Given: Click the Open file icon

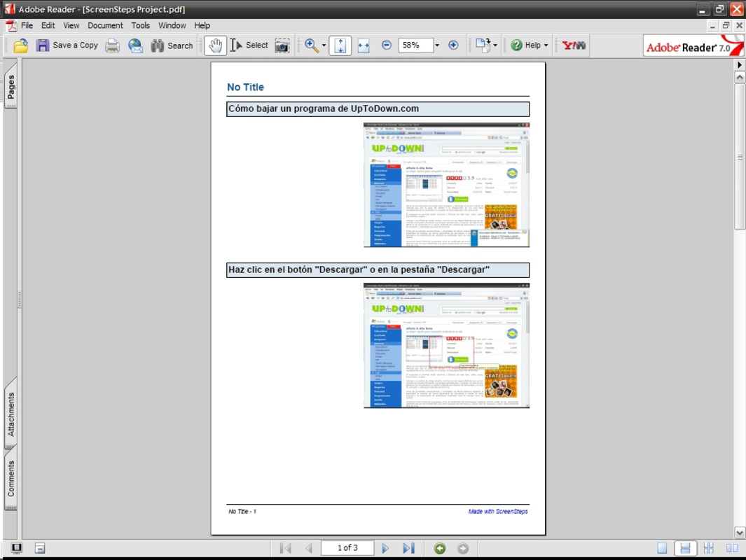Looking at the screenshot, I should coord(20,45).
